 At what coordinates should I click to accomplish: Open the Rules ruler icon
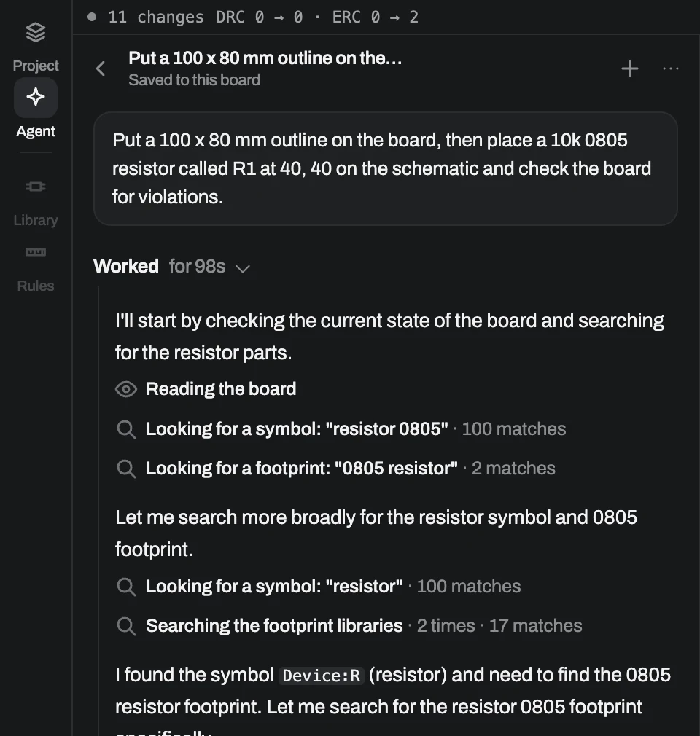pyautogui.click(x=36, y=253)
